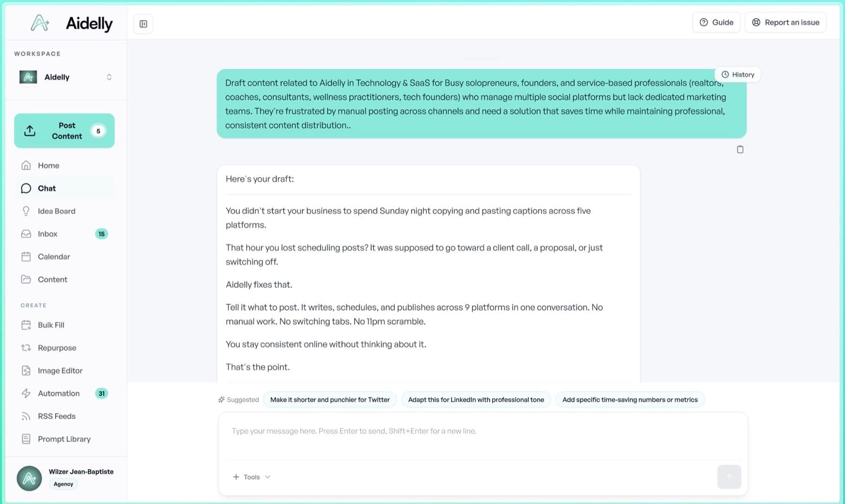Click the text 'Aidelly fixes that.'

pos(259,285)
